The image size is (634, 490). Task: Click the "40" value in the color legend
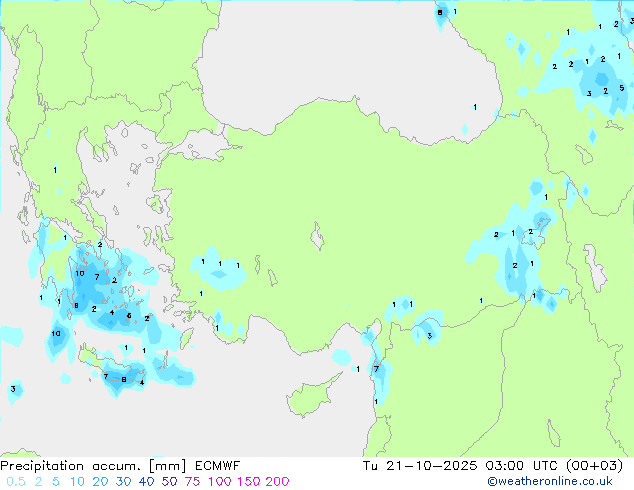146,482
